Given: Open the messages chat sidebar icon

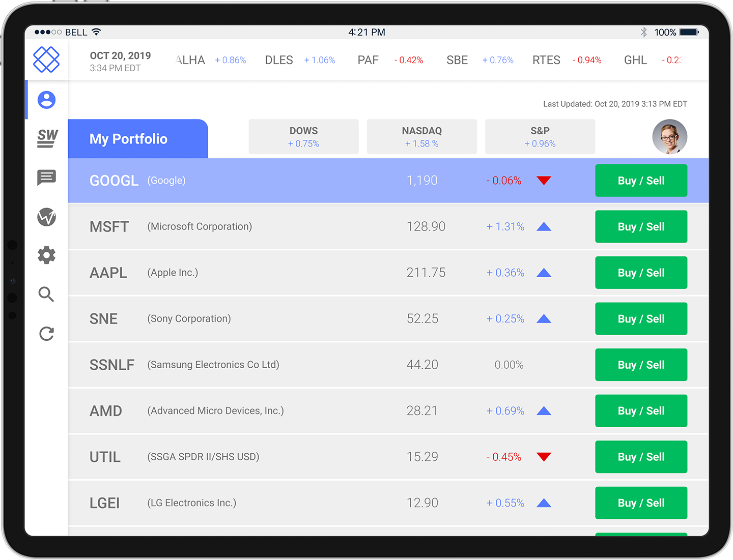Looking at the screenshot, I should coord(46,178).
